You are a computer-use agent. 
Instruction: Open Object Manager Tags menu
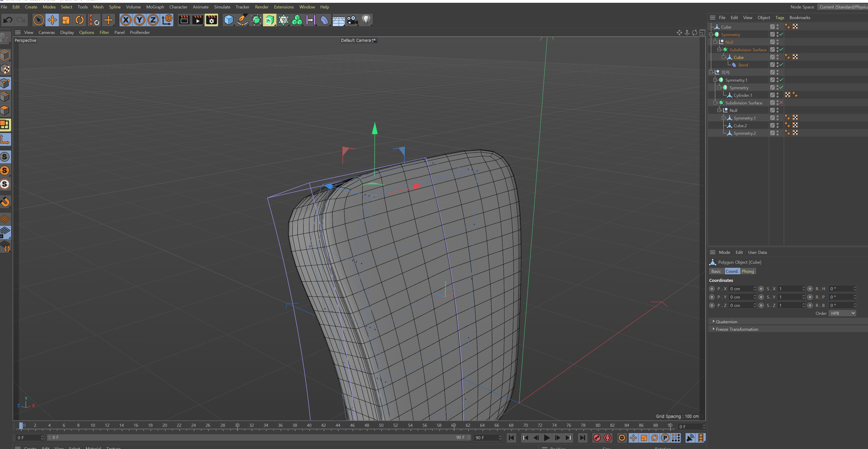779,17
